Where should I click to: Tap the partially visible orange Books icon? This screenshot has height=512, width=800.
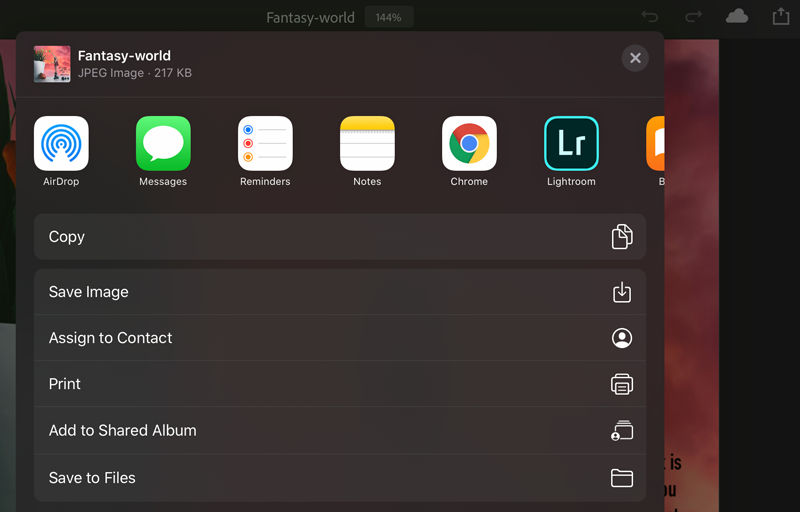point(655,143)
